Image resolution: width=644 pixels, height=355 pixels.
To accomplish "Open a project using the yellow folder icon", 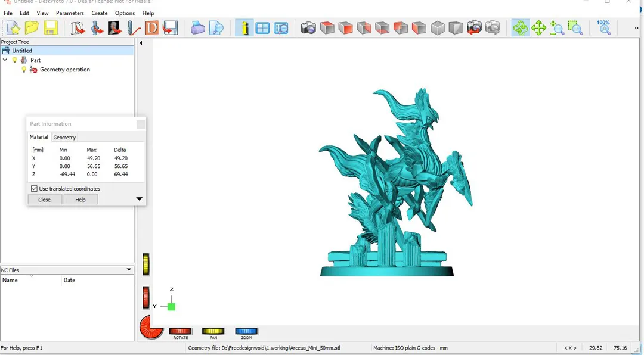I will point(32,28).
